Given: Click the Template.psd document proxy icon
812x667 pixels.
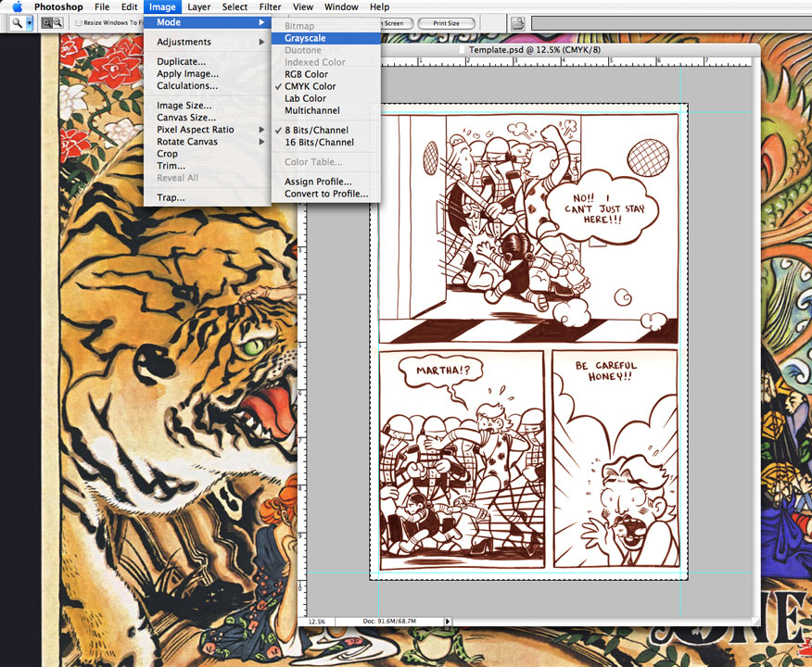Looking at the screenshot, I should (x=462, y=50).
